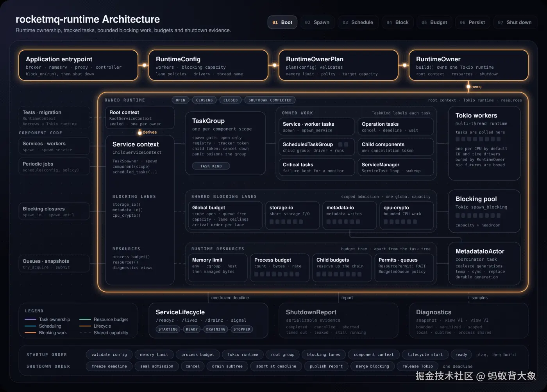
Task: Switch to the 04 Block tab
Action: [x=397, y=22]
